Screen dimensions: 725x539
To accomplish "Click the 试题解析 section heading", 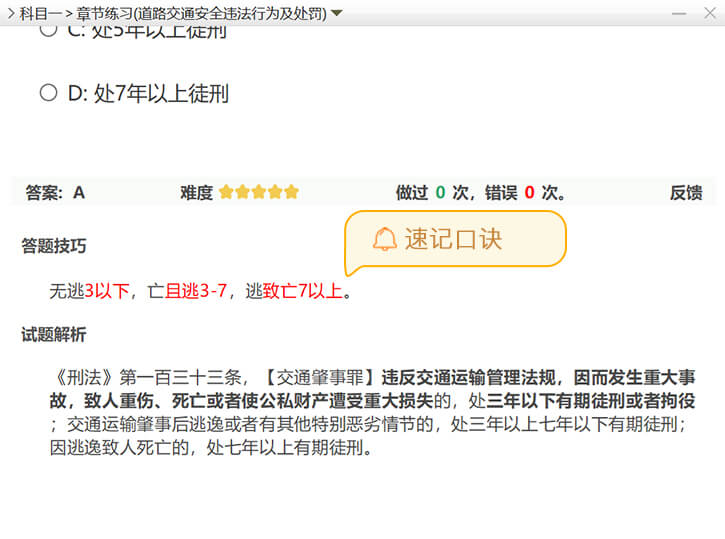I will pos(54,335).
